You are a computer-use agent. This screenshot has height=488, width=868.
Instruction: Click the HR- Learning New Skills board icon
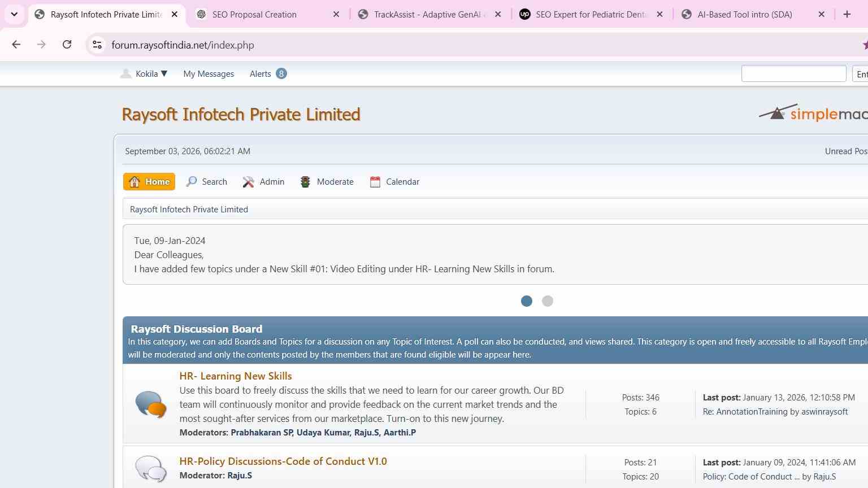point(151,404)
